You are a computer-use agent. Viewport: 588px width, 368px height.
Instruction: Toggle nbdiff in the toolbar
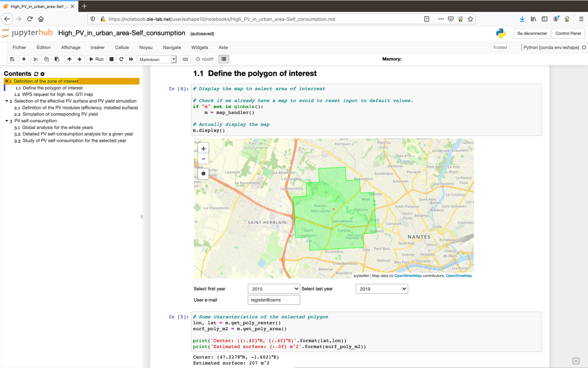coord(204,59)
